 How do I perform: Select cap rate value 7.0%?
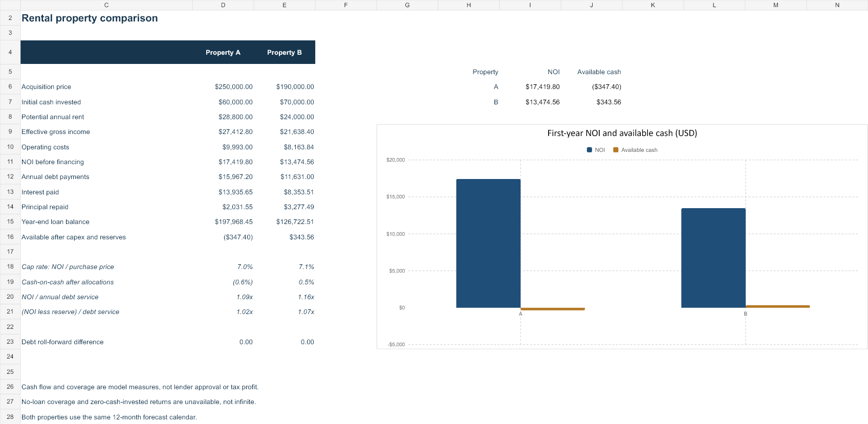coord(245,267)
